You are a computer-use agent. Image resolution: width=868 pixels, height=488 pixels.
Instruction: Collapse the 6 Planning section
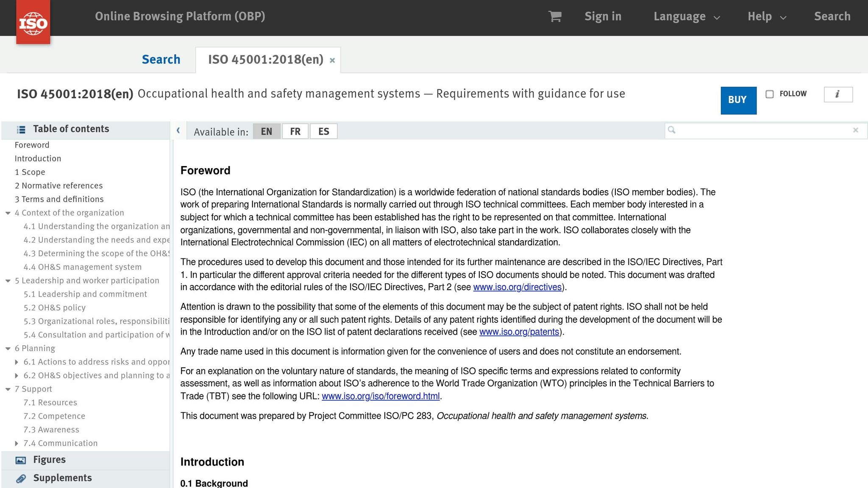click(x=8, y=349)
